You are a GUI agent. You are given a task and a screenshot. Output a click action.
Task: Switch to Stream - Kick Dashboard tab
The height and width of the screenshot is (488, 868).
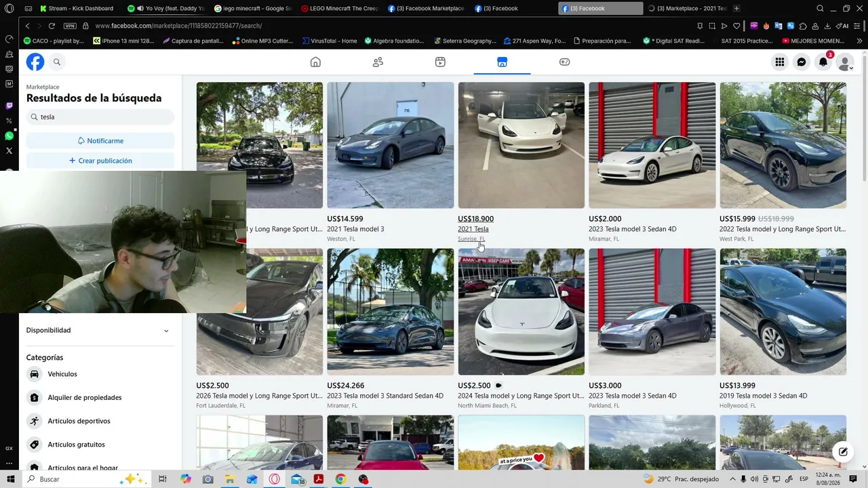click(78, 8)
